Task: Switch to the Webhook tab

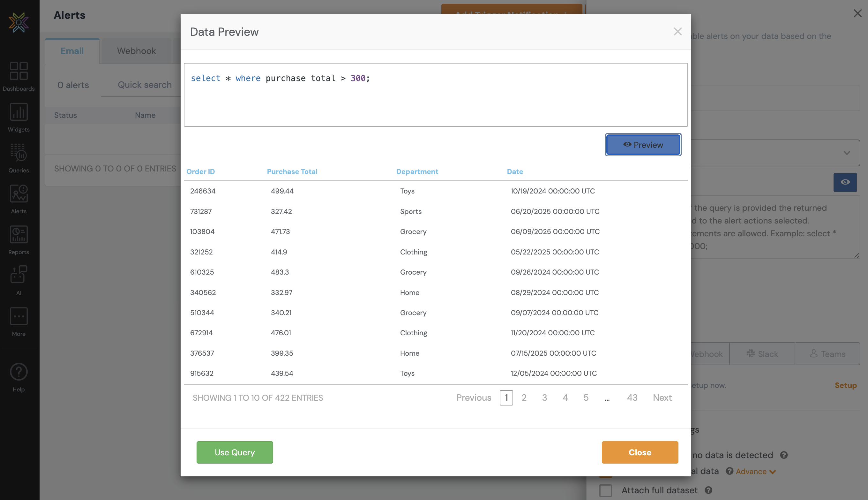Action: click(136, 51)
